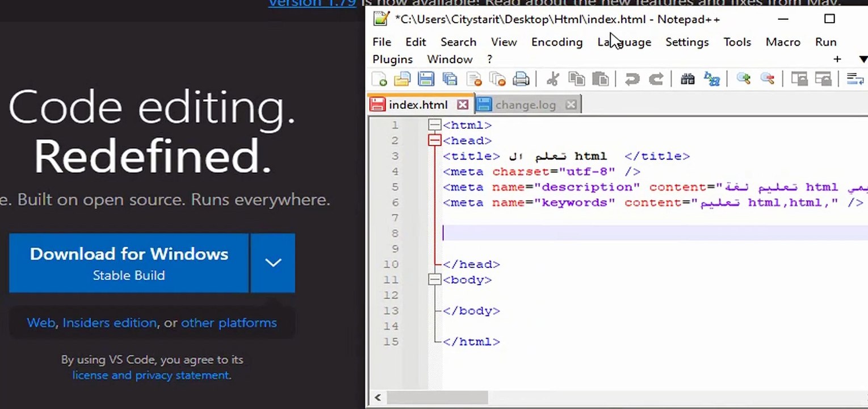Open the ? help menu

(x=489, y=59)
